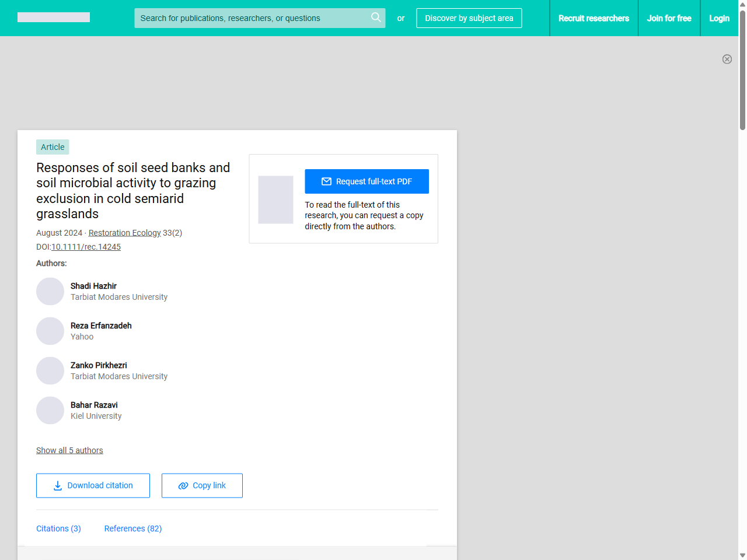Click the August 2024 publication date
The height and width of the screenshot is (560, 747).
(59, 233)
